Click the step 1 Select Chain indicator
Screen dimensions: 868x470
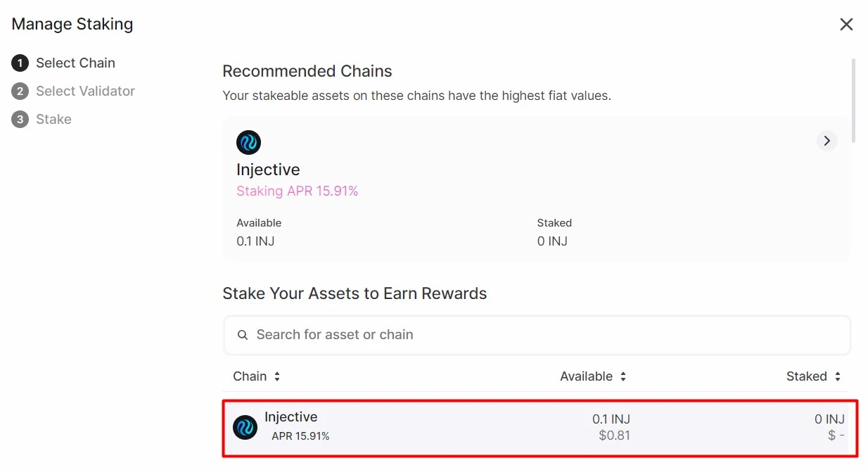coord(20,63)
